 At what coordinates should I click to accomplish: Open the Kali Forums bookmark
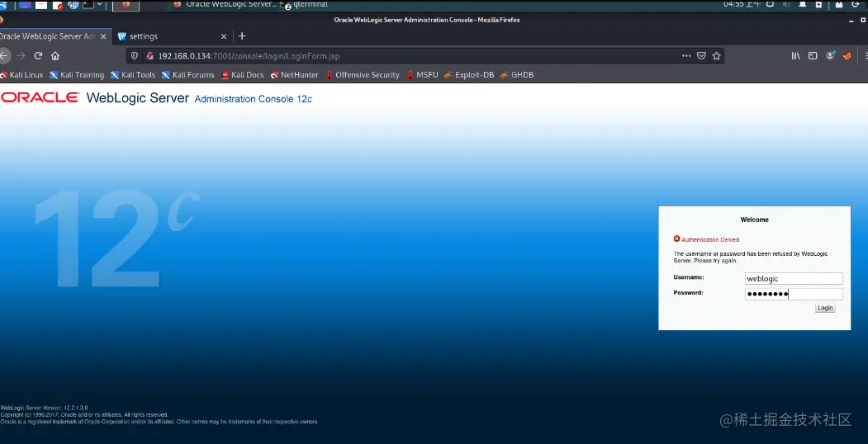tap(187, 74)
